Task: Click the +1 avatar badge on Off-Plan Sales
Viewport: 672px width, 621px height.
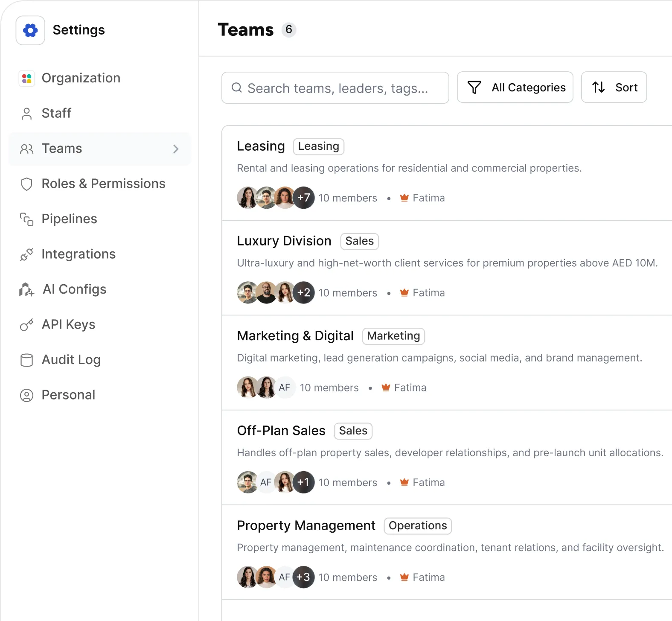Action: click(x=304, y=482)
